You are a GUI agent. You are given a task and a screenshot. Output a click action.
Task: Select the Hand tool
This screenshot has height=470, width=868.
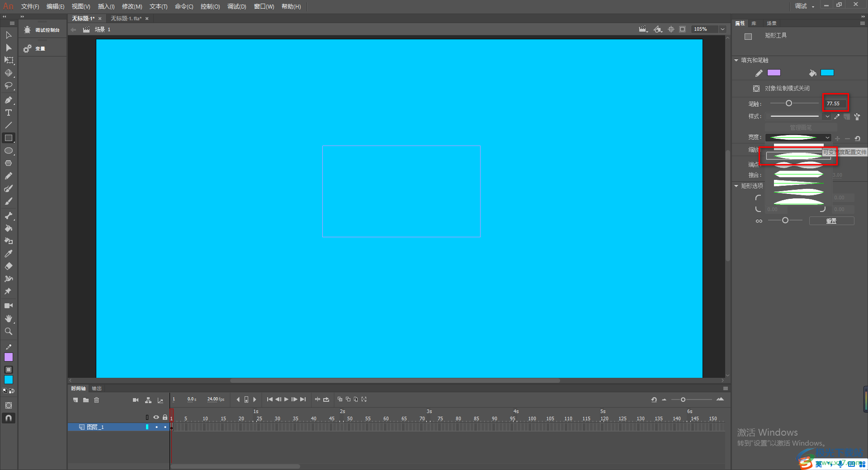[x=9, y=319]
